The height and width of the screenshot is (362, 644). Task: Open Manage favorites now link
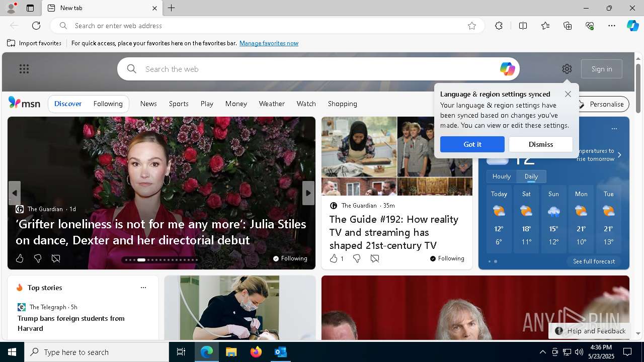pyautogui.click(x=269, y=43)
